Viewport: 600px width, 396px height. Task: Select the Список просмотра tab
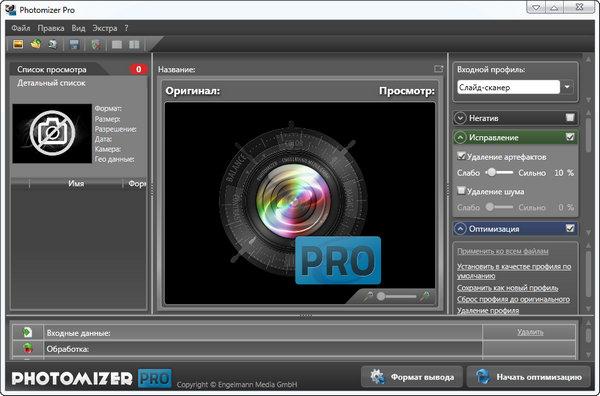coord(52,69)
